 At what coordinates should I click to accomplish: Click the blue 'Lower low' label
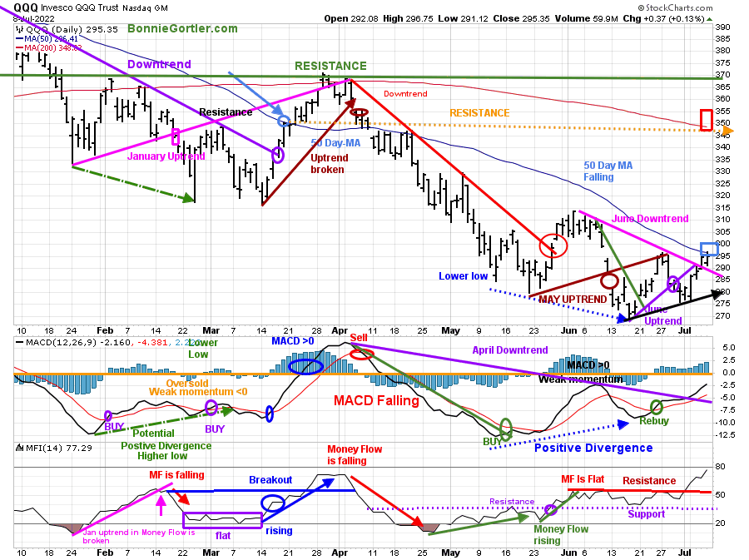click(x=463, y=276)
